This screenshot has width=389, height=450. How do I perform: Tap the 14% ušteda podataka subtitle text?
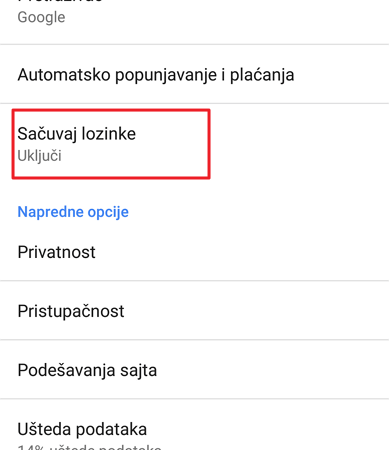point(89,447)
